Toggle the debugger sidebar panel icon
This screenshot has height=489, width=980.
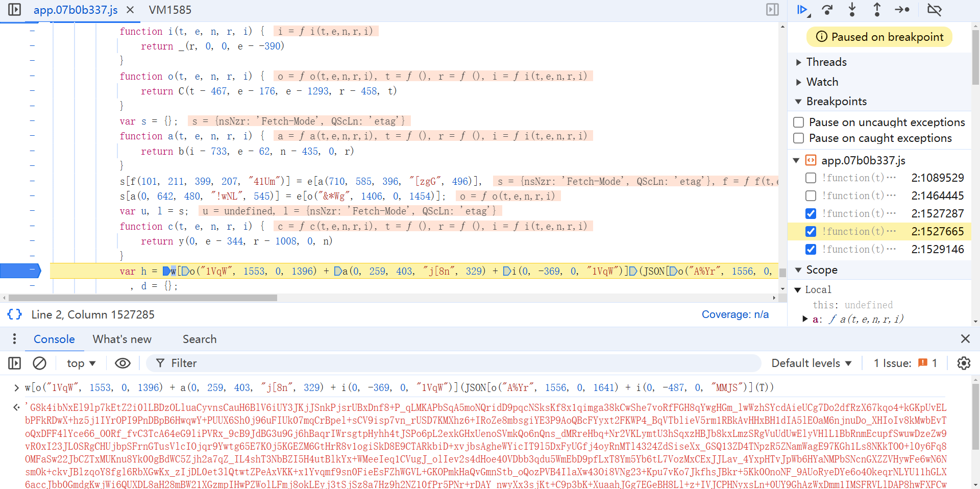pos(772,10)
